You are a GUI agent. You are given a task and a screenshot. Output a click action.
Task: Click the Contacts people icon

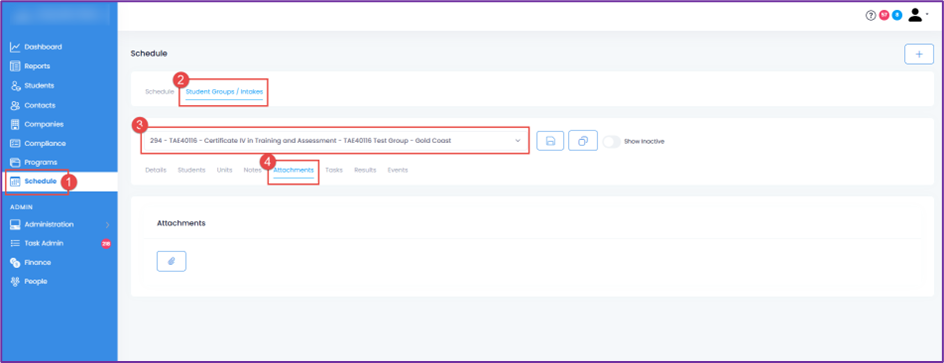tap(16, 105)
